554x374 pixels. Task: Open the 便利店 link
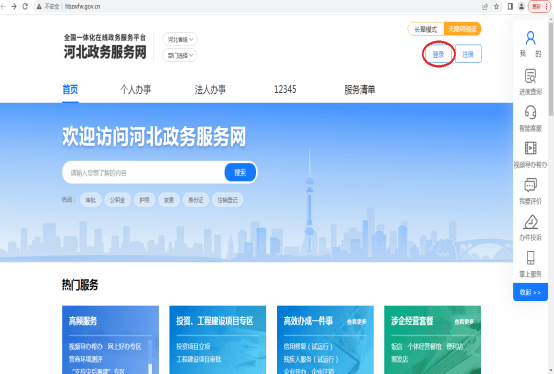pyautogui.click(x=455, y=347)
